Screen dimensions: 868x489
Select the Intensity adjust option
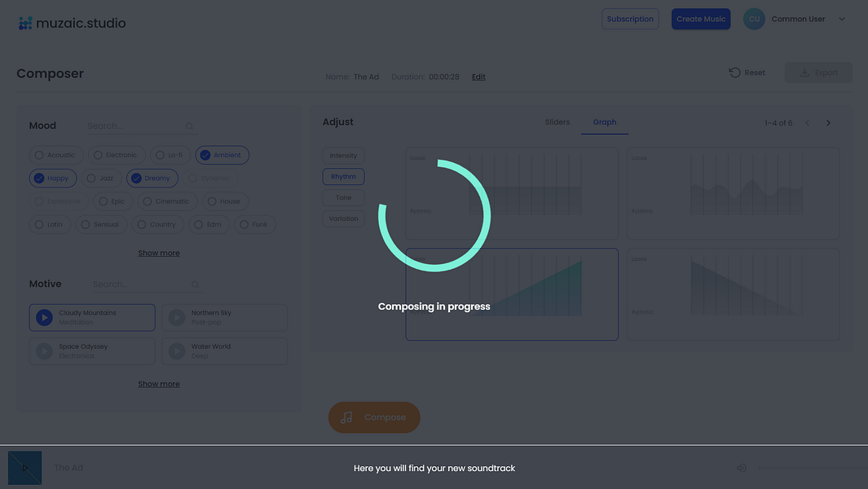pos(343,156)
